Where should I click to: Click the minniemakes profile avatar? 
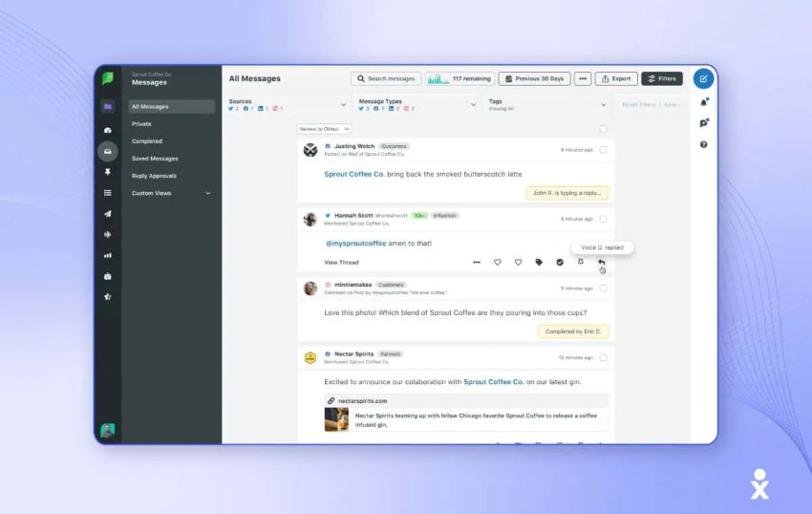[x=310, y=289]
